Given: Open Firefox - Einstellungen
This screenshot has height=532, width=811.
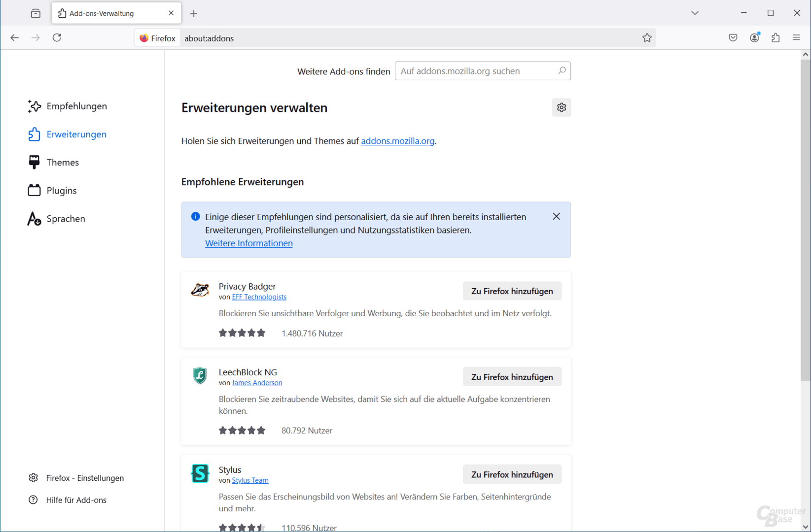Looking at the screenshot, I should (76, 478).
